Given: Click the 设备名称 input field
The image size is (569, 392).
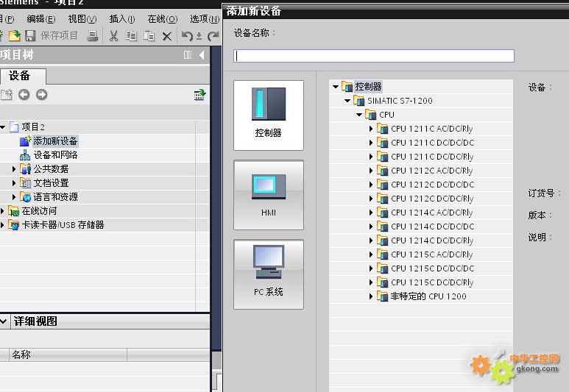Looking at the screenshot, I should (x=374, y=56).
